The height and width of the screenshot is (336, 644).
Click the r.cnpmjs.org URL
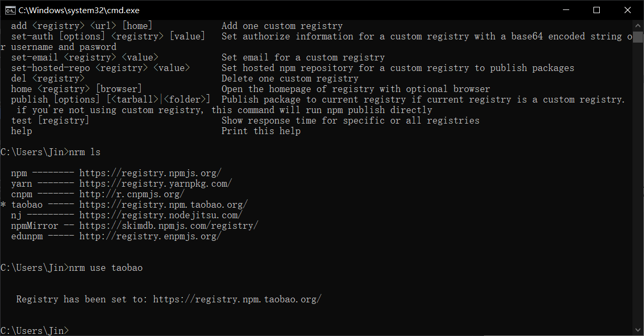[132, 194]
